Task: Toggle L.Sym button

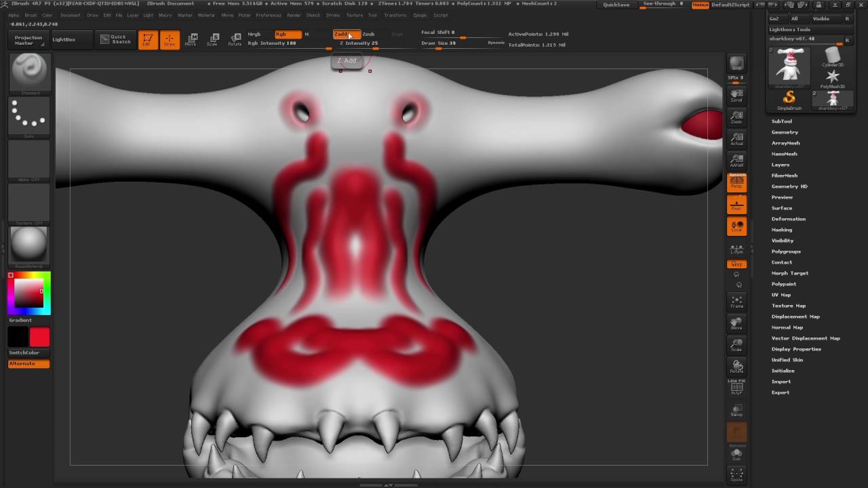Action: [x=736, y=249]
